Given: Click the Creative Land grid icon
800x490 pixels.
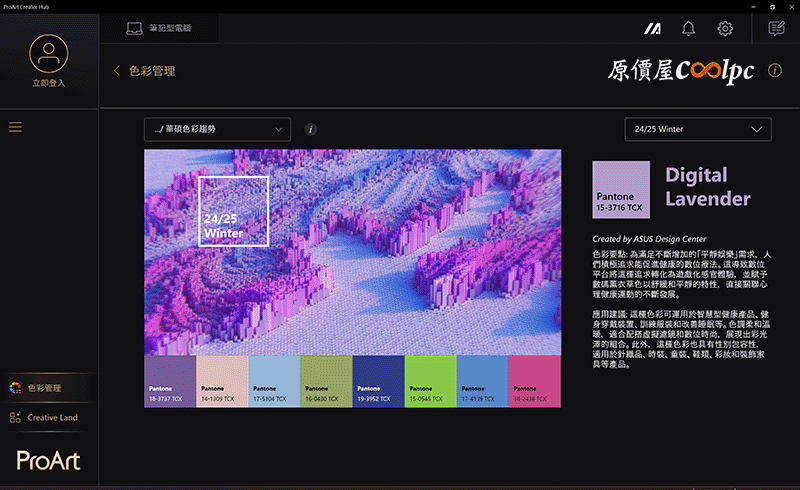Looking at the screenshot, I should (15, 417).
